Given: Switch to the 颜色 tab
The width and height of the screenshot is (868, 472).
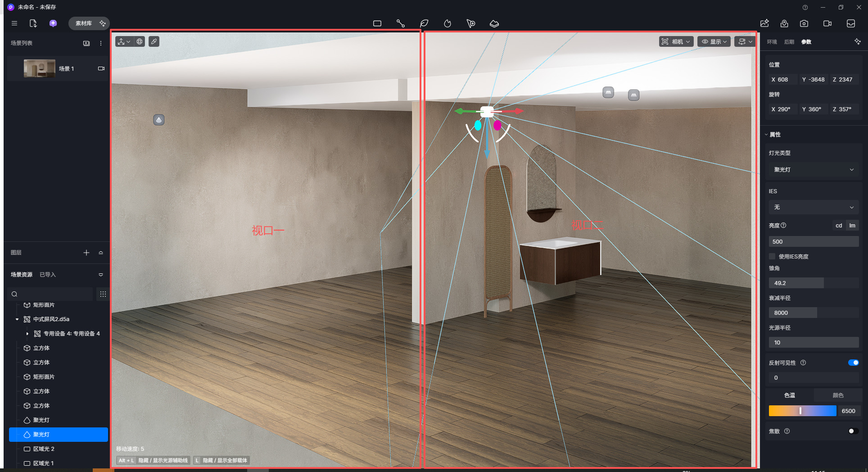Looking at the screenshot, I should click(838, 395).
